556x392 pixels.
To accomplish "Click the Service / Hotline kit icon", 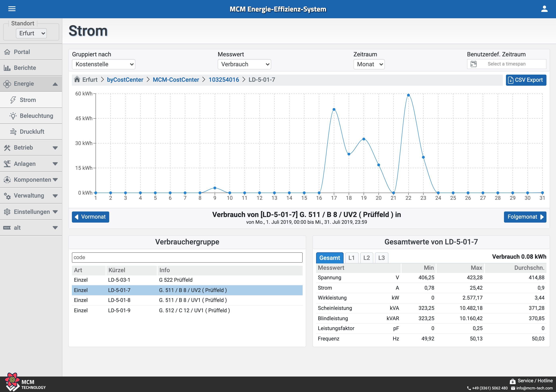I will [512, 382].
